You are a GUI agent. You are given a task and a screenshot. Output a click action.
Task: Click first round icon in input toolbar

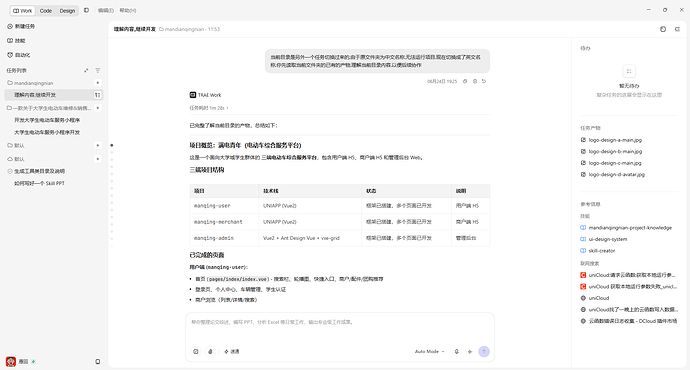(196, 352)
